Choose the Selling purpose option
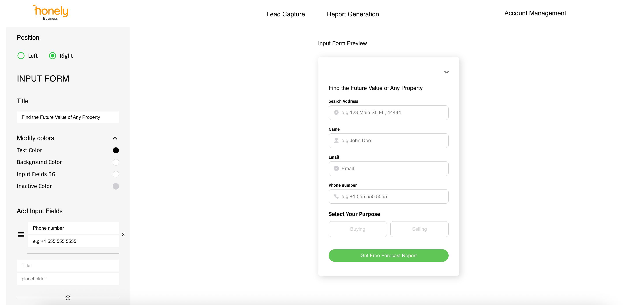The image size is (644, 305). coord(419,229)
